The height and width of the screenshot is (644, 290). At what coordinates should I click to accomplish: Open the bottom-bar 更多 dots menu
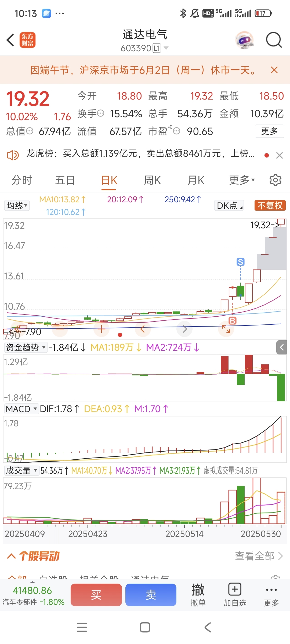(271, 595)
